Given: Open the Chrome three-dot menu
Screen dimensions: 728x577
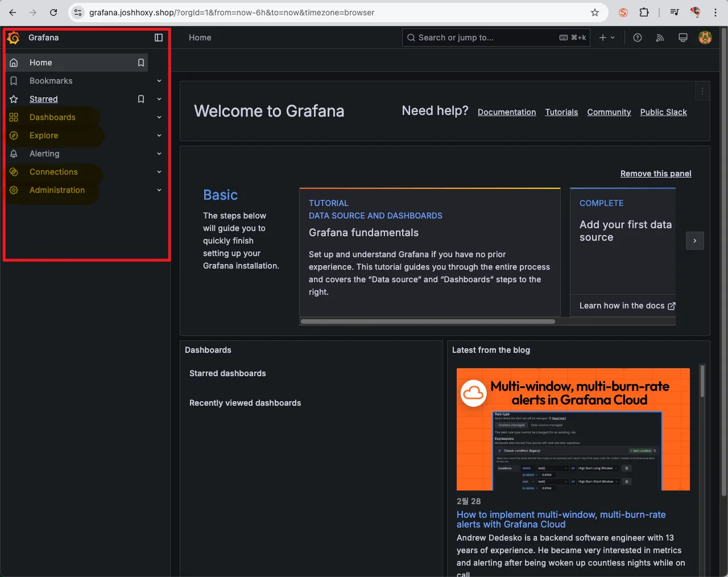Looking at the screenshot, I should click(x=715, y=13).
